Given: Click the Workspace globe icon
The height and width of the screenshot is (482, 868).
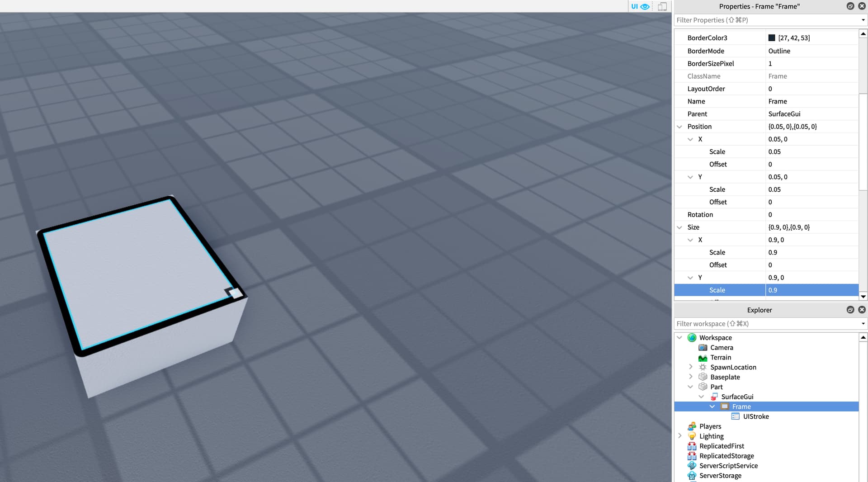Looking at the screenshot, I should click(x=692, y=338).
